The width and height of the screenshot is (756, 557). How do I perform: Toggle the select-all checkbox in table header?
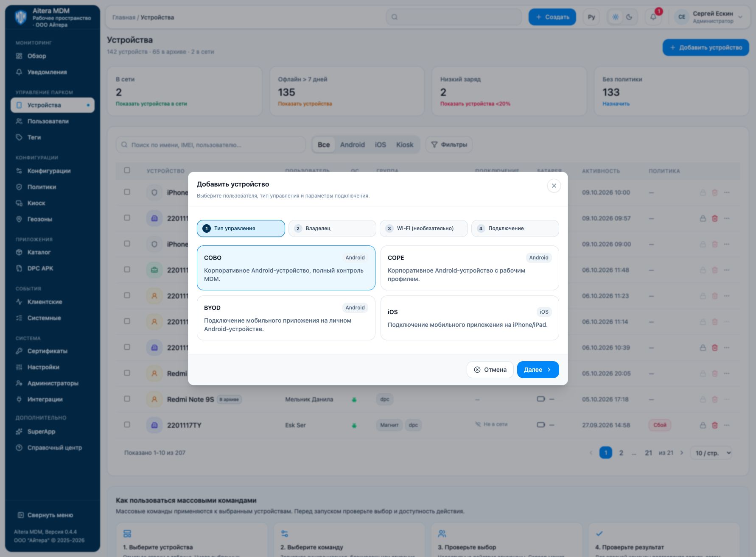click(127, 170)
